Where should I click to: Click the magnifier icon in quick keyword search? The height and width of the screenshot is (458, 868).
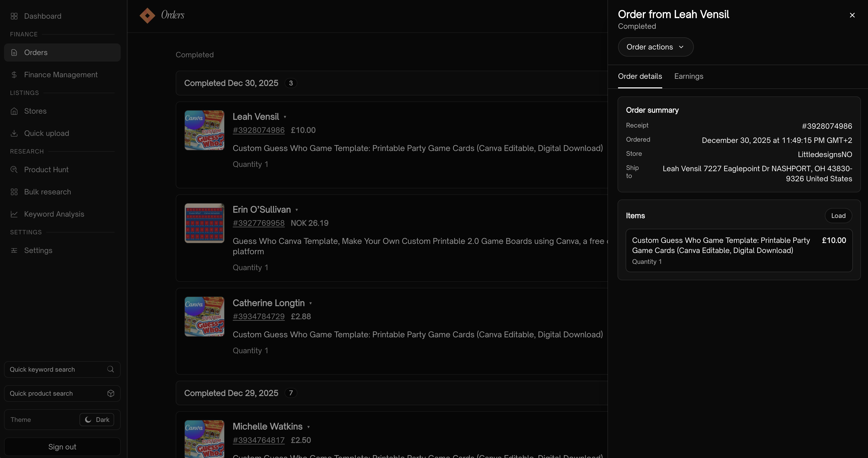[110, 369]
